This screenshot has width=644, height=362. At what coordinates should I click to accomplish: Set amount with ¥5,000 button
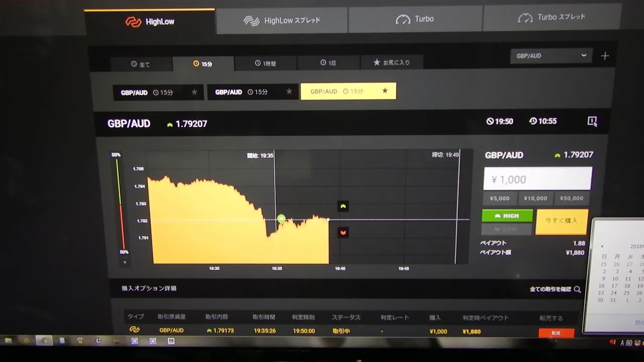(x=500, y=198)
